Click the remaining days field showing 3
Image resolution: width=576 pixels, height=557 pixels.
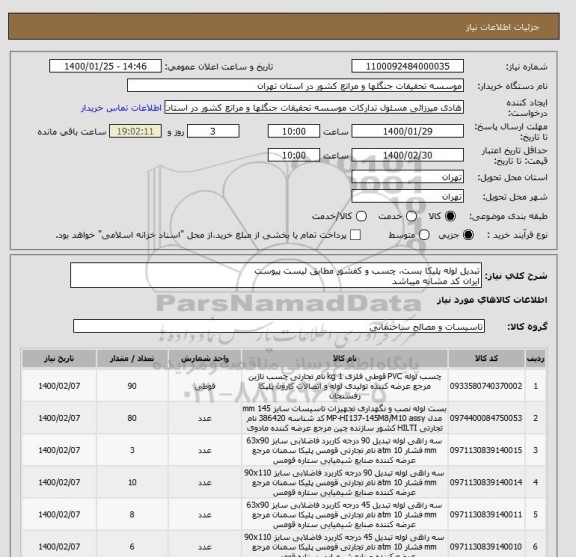213,131
